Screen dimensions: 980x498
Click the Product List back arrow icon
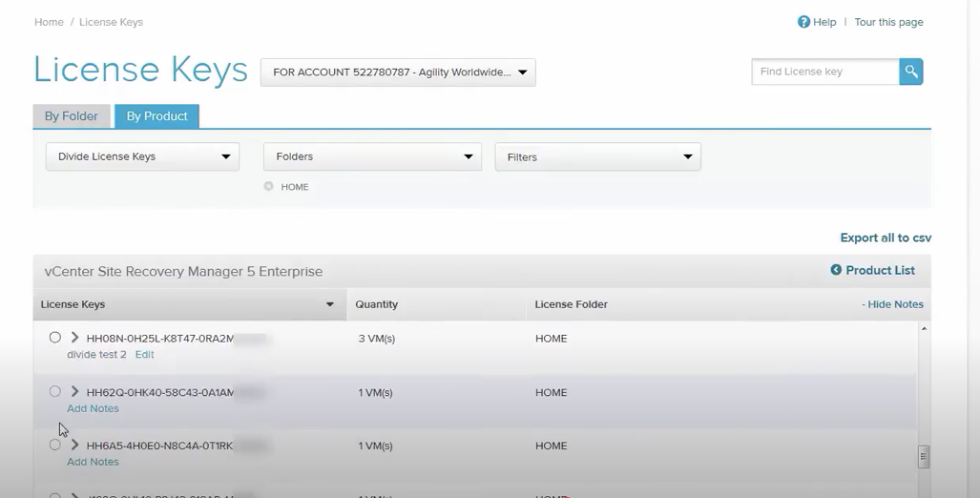(836, 270)
